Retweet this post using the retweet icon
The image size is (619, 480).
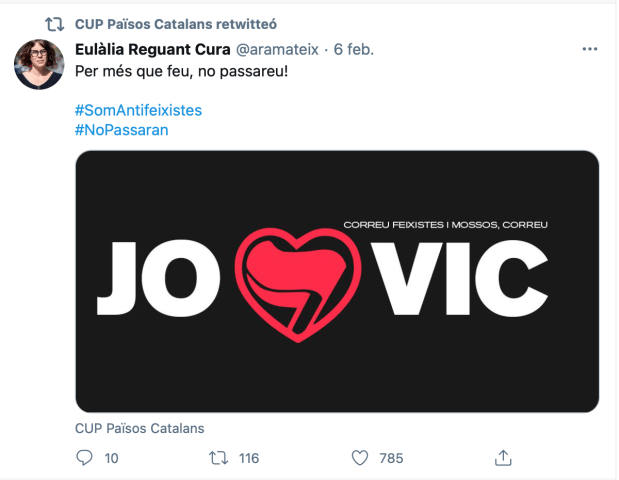tap(217, 458)
